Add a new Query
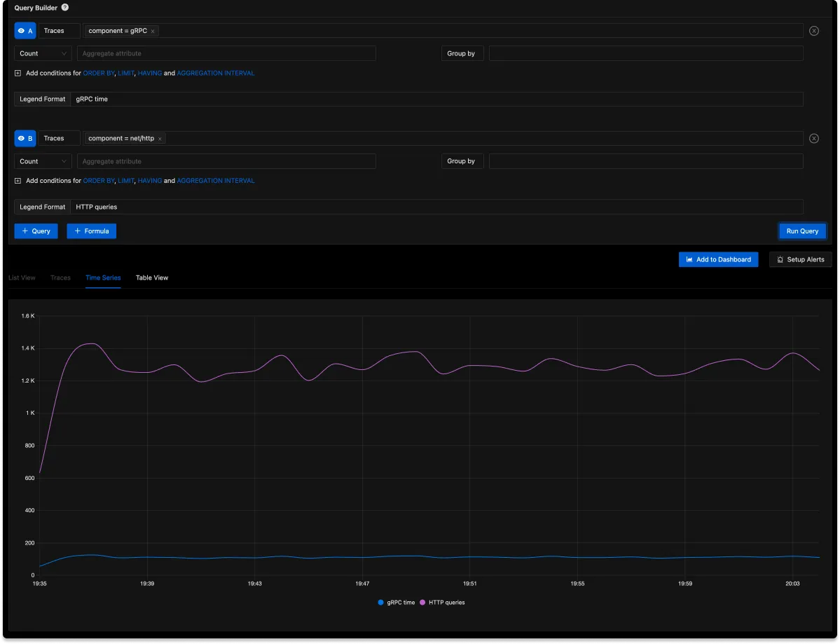Viewport: 840px width, 644px height. pos(36,231)
